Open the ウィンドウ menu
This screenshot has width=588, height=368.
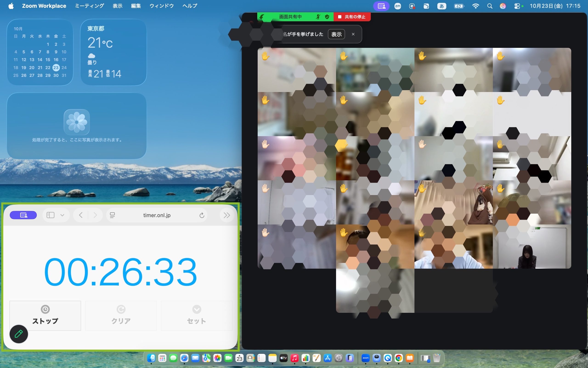click(x=161, y=6)
